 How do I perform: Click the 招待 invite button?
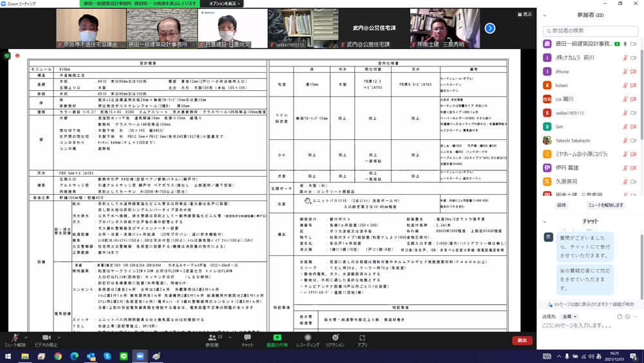[562, 205]
